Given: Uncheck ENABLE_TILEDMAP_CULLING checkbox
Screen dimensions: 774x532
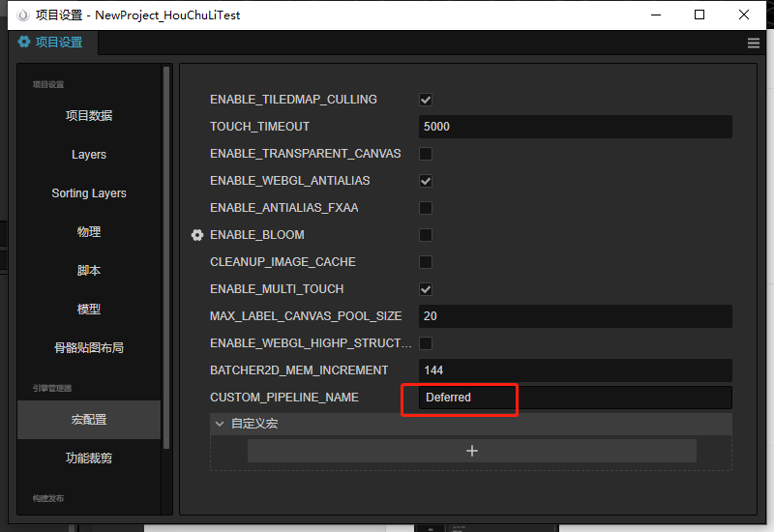Looking at the screenshot, I should click(426, 100).
